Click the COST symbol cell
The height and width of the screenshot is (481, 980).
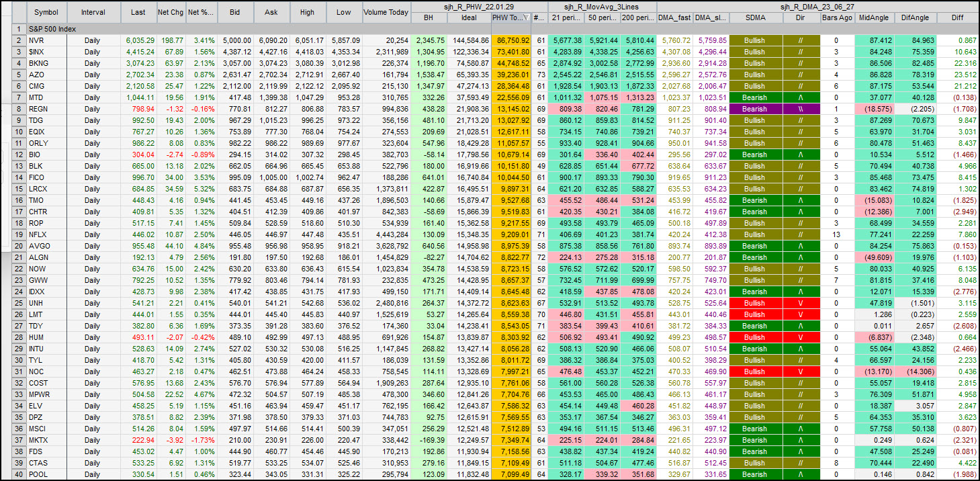(46, 383)
